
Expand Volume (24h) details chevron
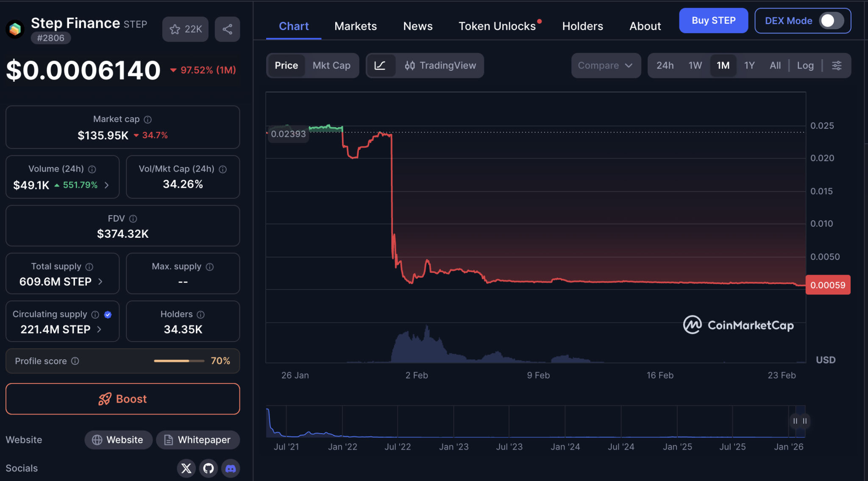click(107, 185)
